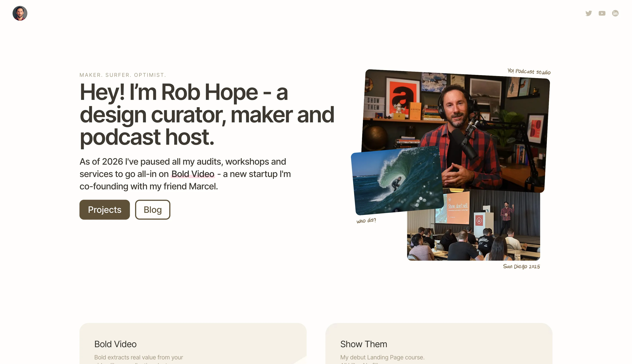Viewport: 632px width, 364px height.
Task: Open the Blog button
Action: coord(152,210)
